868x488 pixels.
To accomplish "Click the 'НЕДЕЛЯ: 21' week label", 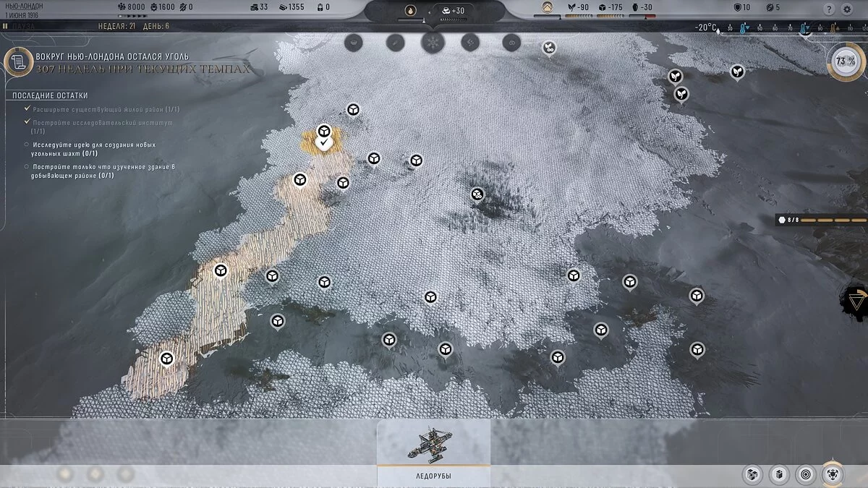I will point(116,27).
